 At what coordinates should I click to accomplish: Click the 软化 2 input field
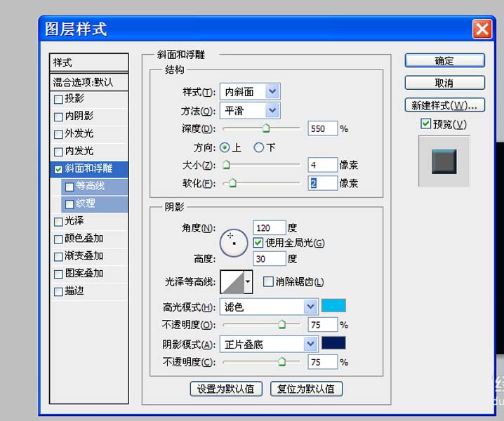pyautogui.click(x=322, y=183)
